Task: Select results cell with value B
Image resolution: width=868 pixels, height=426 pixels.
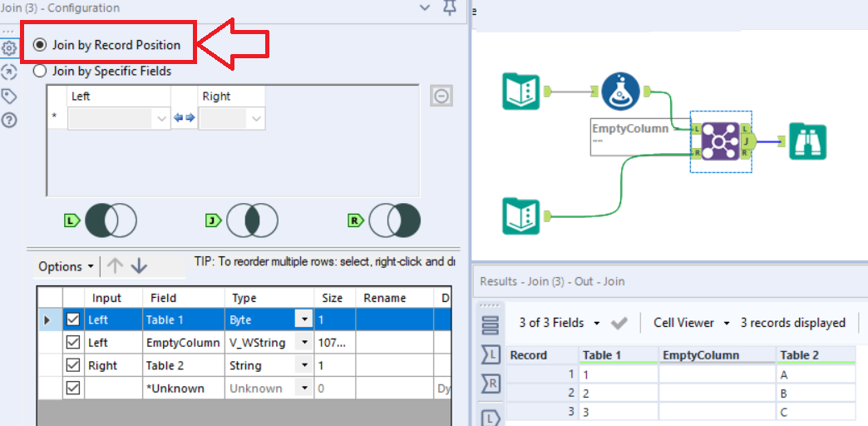Action: click(x=816, y=394)
